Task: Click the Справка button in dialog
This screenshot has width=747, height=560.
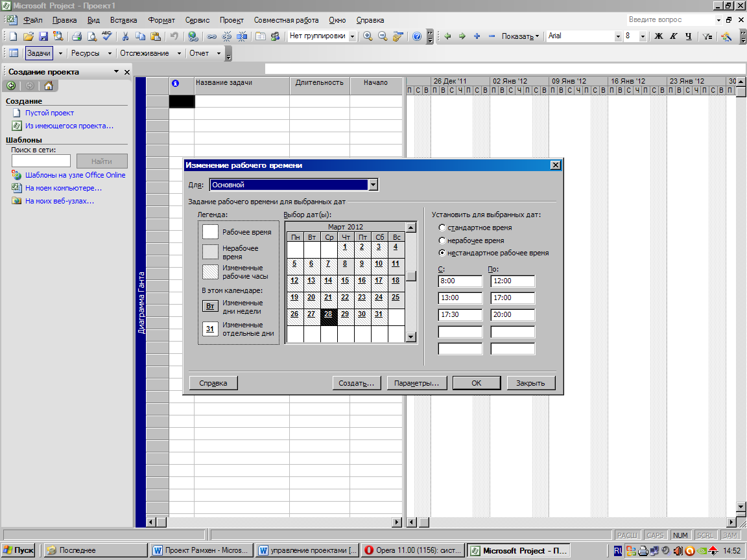Action: tap(213, 383)
